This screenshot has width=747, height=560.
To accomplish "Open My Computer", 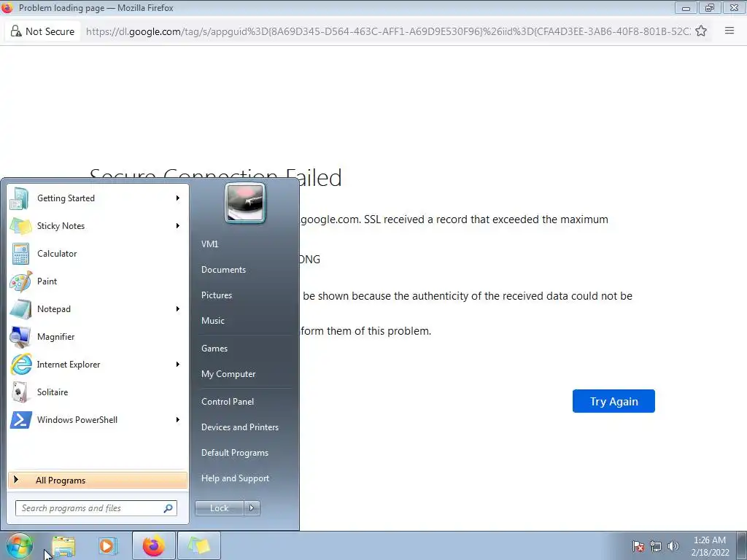I will (x=228, y=374).
